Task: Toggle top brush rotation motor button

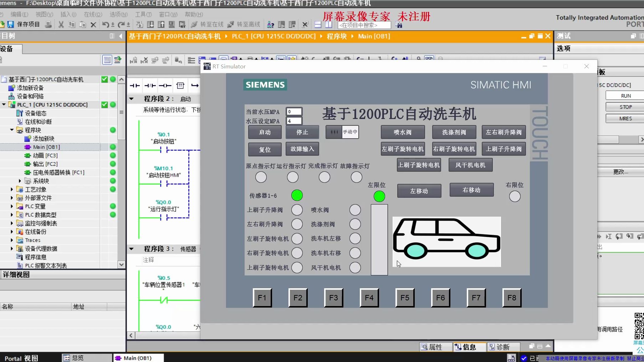Action: click(x=419, y=165)
